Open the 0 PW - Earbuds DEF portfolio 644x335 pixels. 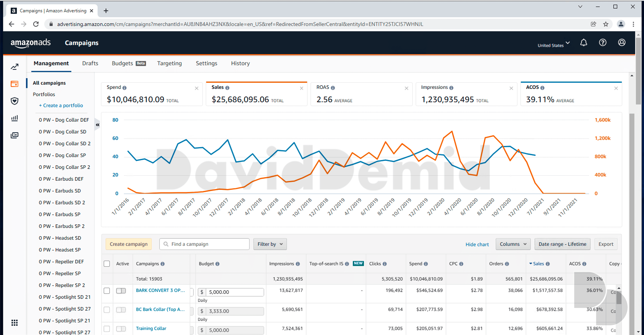click(61, 179)
